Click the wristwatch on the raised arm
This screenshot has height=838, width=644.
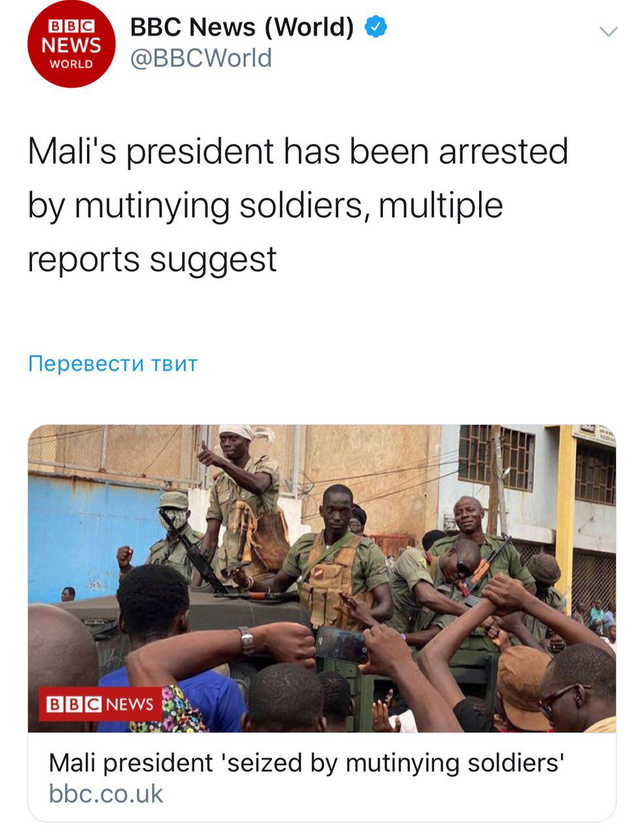[246, 640]
